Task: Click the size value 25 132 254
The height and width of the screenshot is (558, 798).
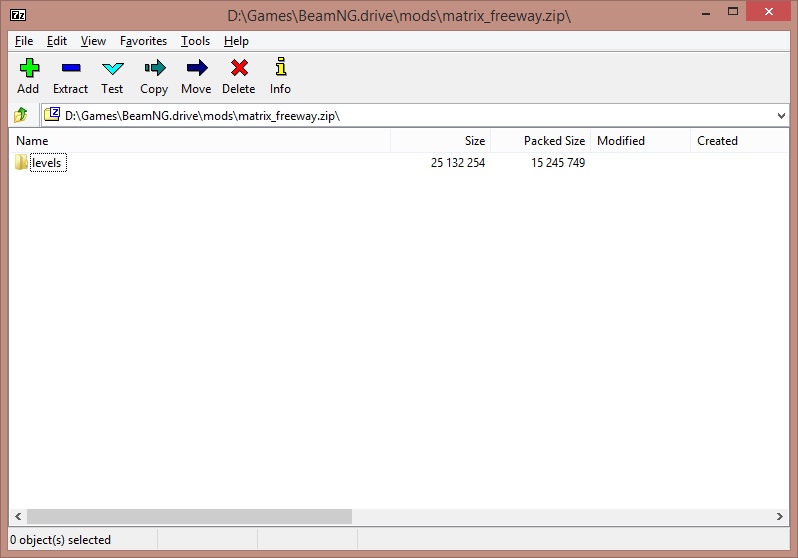Action: coord(458,163)
